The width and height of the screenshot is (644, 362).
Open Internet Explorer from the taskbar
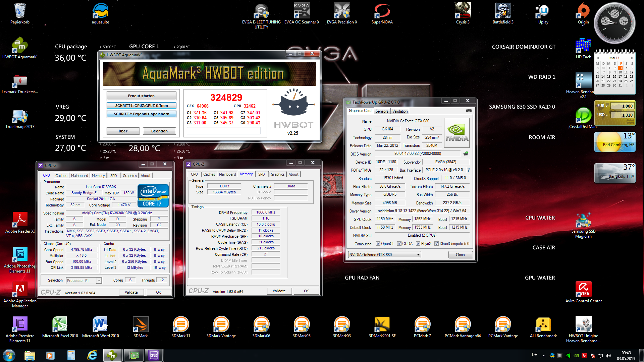[x=92, y=355]
